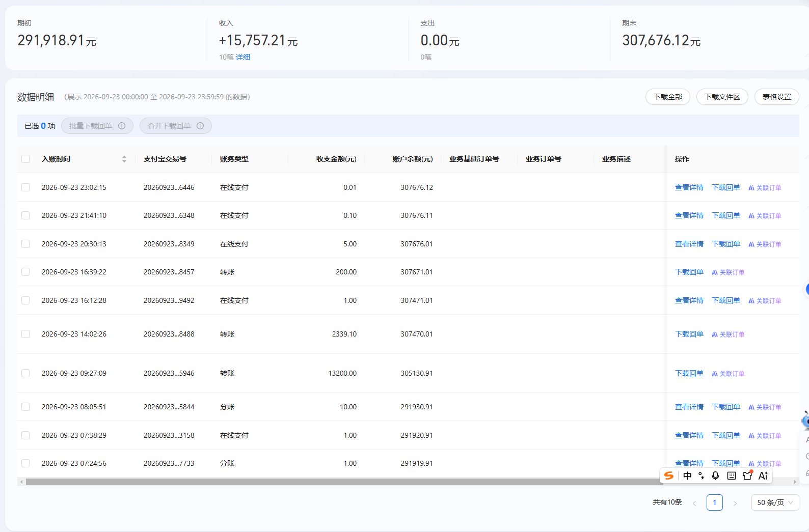Open 表格设置 table settings
Screen dimensions: 809x532
pyautogui.click(x=776, y=97)
